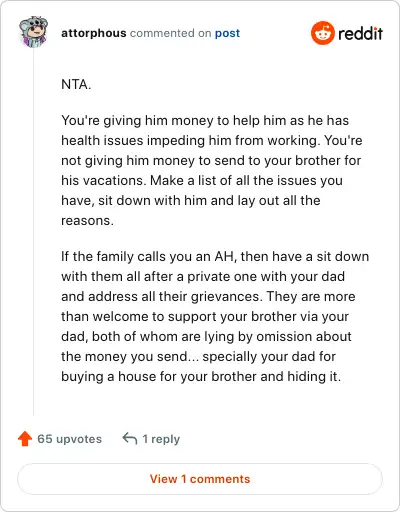Select the paragraph starting "If the family calls"

point(215,316)
